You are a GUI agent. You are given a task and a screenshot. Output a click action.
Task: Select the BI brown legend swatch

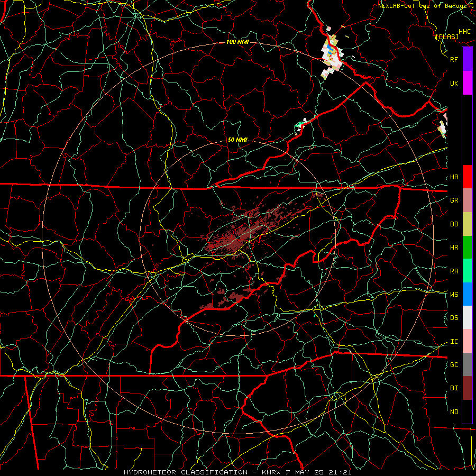pyautogui.click(x=467, y=388)
